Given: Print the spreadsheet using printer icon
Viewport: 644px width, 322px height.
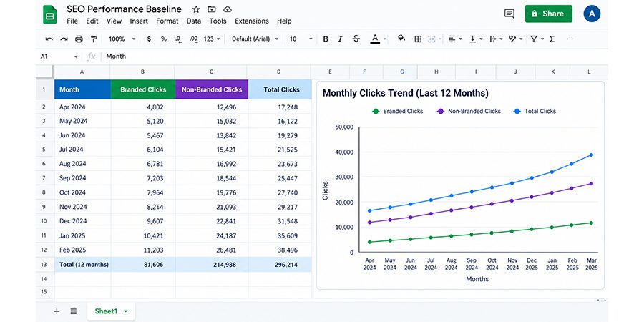Looking at the screenshot, I should 79,39.
